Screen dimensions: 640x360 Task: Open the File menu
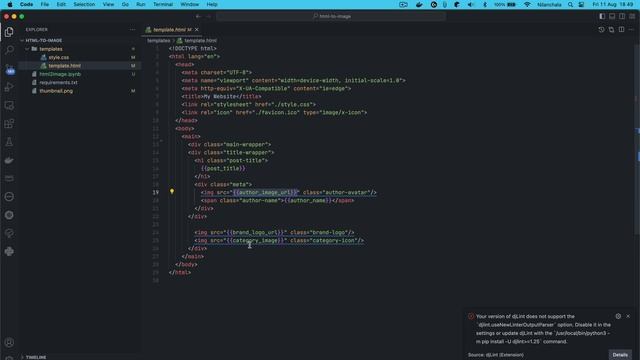[44, 4]
